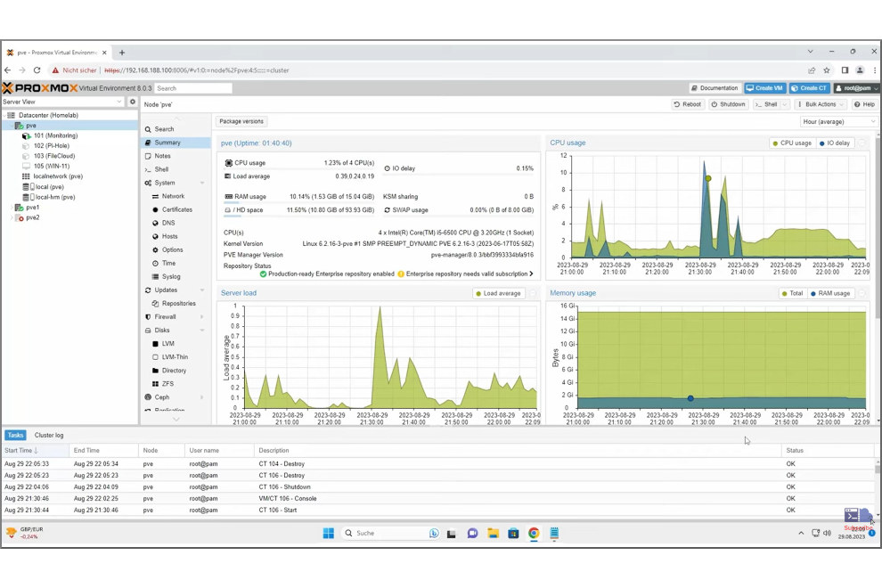The height and width of the screenshot is (588, 882).
Task: Close the pve Proxmox browser tab
Action: [x=104, y=53]
